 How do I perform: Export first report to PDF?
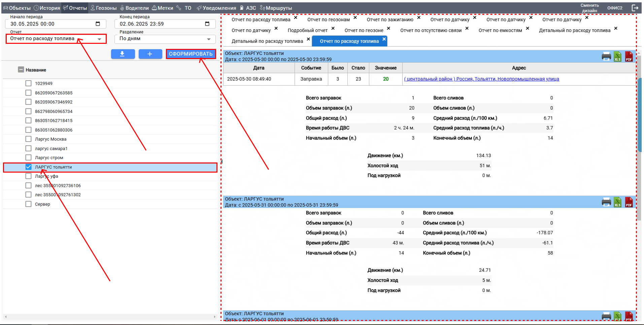(x=629, y=57)
